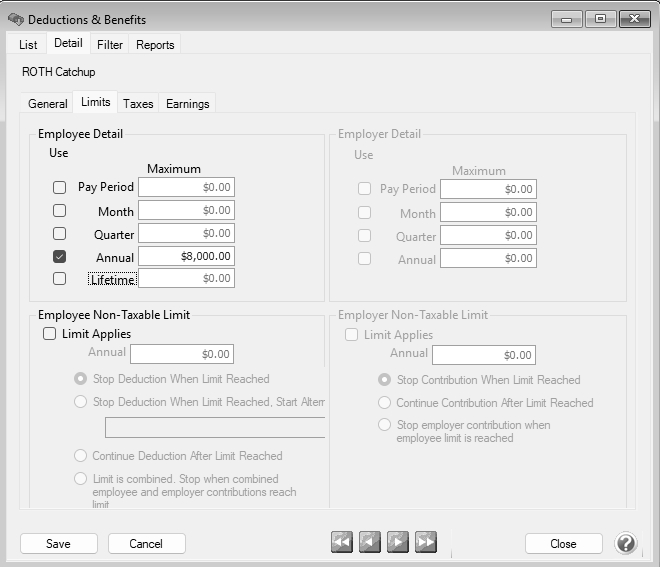Go to the previous record arrow icon
660x567 pixels.
(370, 542)
